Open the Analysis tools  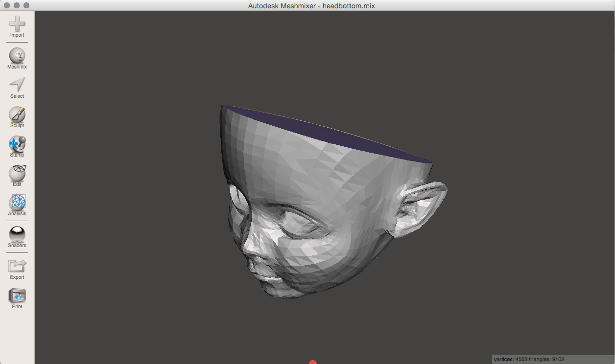(x=17, y=205)
